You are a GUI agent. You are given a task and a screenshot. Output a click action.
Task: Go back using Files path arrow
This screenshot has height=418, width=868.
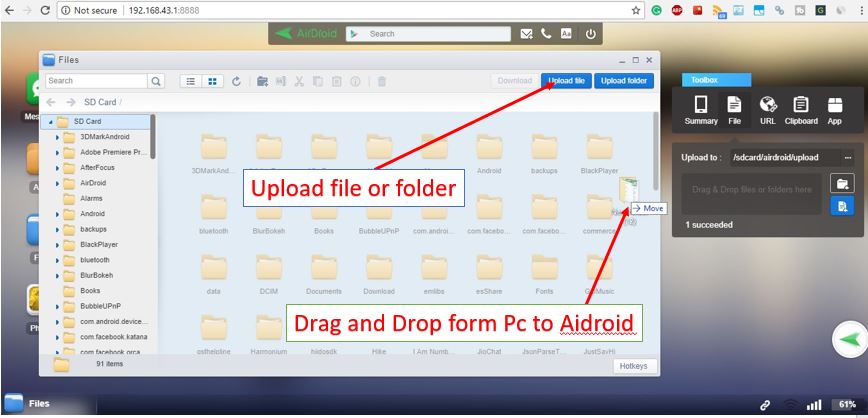tap(51, 102)
